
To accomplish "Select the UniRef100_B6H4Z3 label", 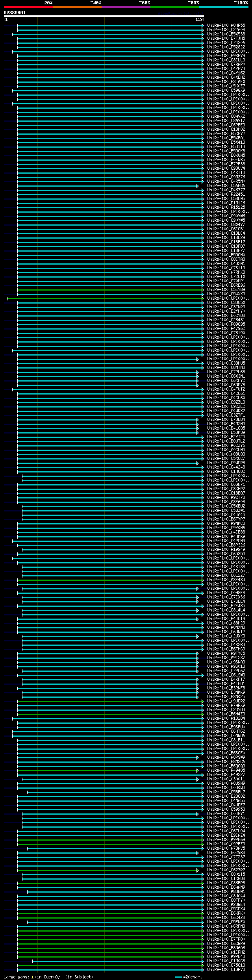I will coord(226,714).
